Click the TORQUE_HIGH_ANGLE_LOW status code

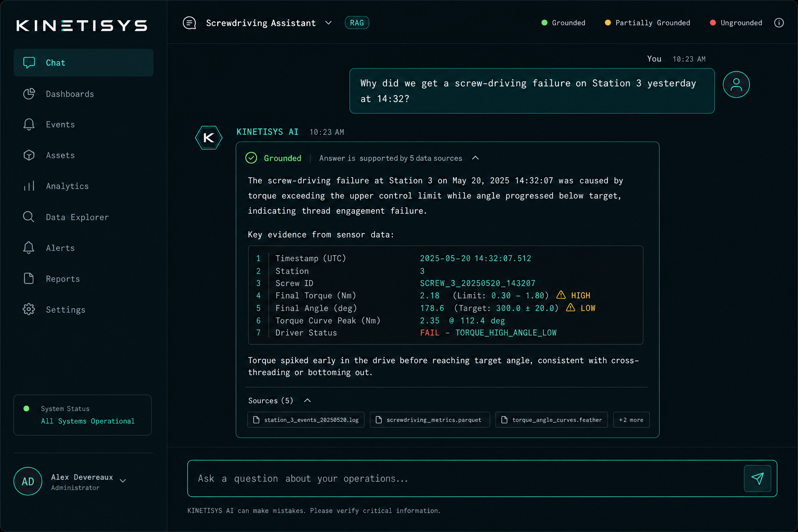point(506,332)
